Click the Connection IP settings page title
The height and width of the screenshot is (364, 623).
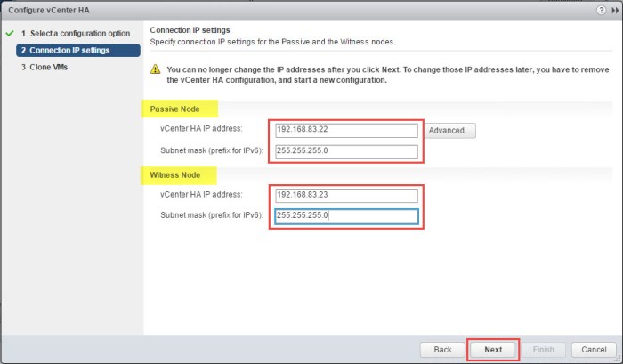coord(190,30)
